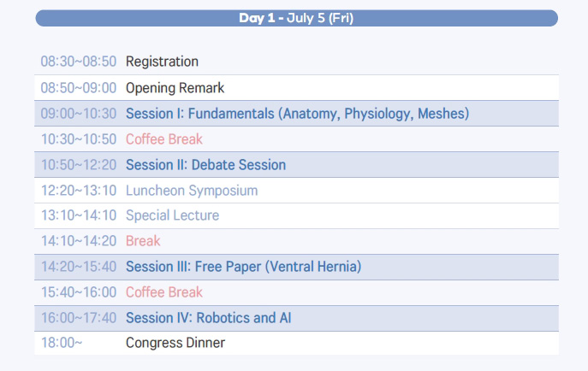Open Session II: Debate Session
The height and width of the screenshot is (371, 588).
coord(205,165)
